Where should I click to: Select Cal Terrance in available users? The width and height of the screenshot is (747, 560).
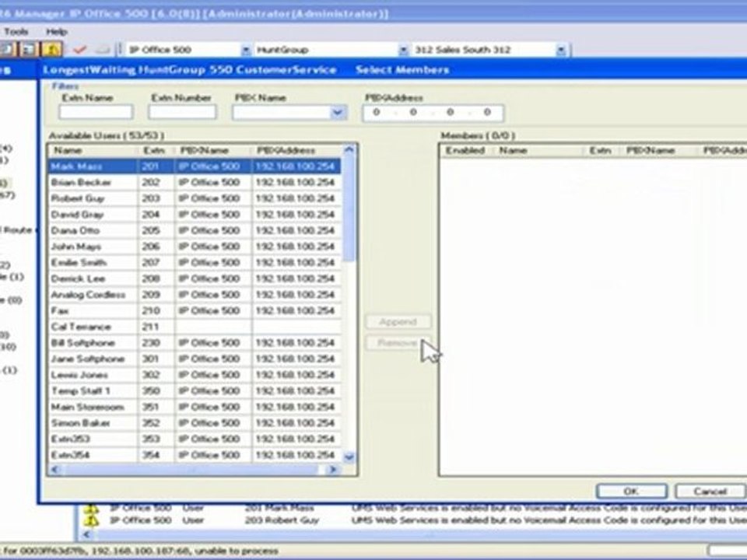click(x=195, y=327)
